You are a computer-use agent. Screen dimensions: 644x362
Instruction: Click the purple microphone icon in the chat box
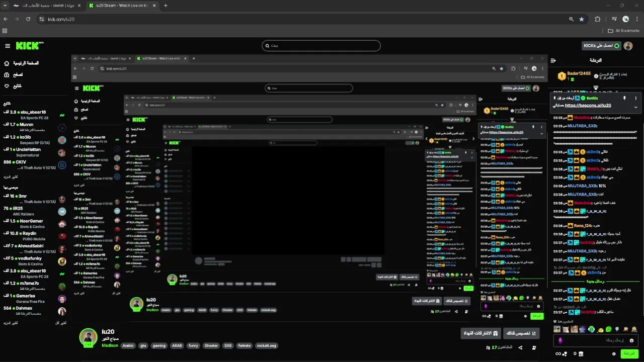point(560,340)
